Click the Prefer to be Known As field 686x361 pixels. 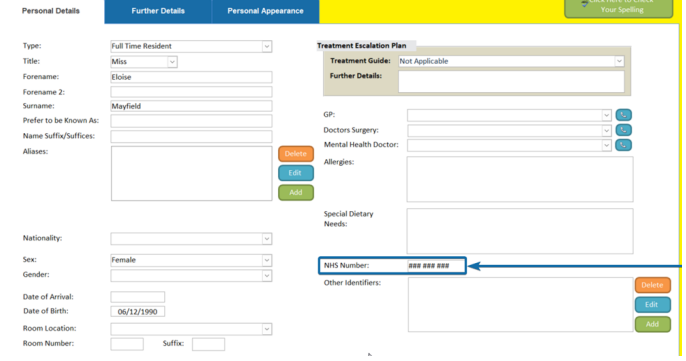[191, 121]
